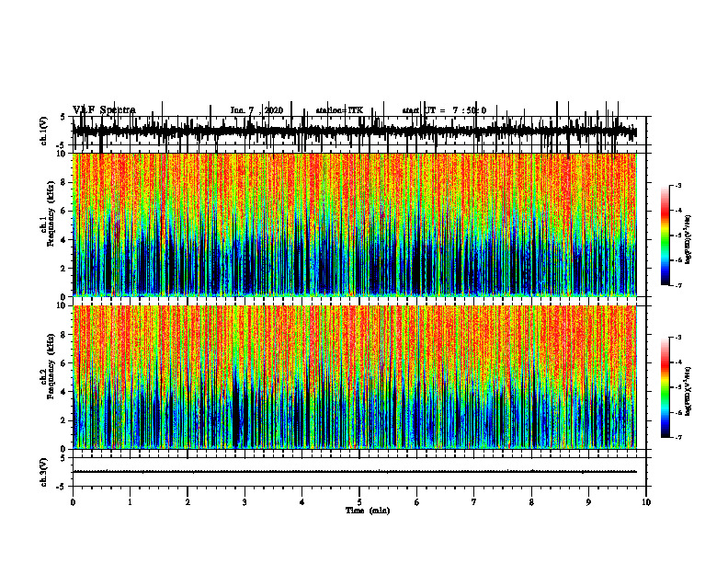Click the "-5" tick on the ch.3(V) axis
Image resolution: width=728 pixels, height=563 pixels.
point(62,487)
